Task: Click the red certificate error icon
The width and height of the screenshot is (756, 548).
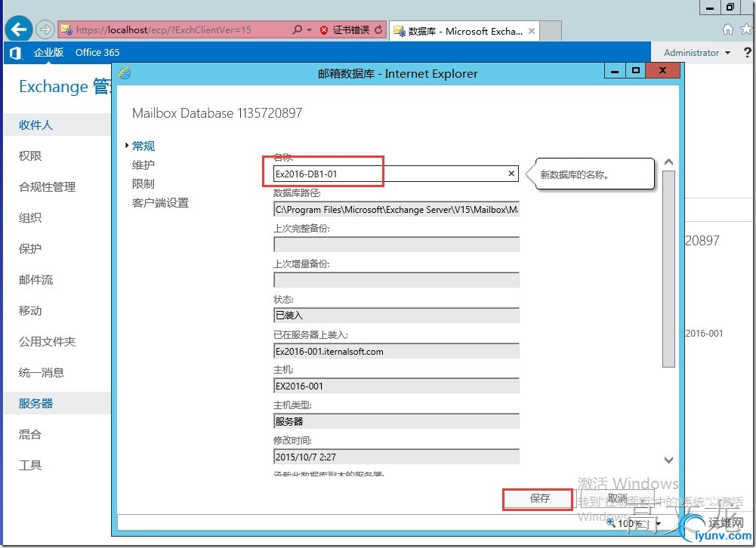Action: coord(324,30)
